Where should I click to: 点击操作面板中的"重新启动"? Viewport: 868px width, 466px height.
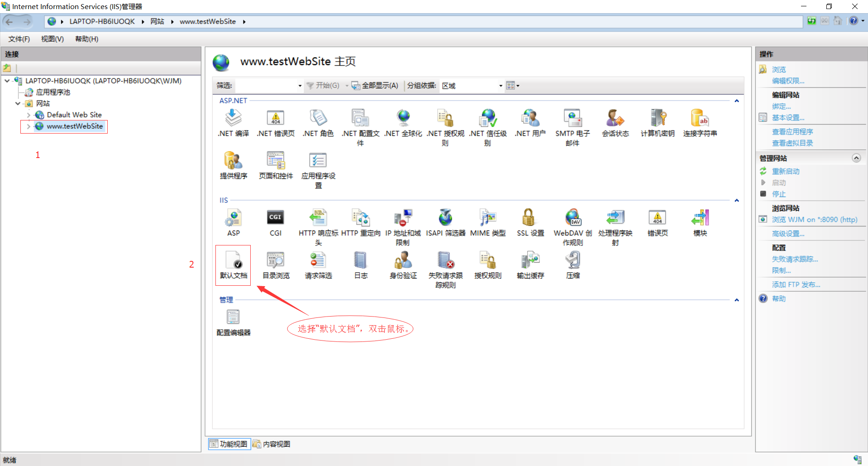(785, 171)
